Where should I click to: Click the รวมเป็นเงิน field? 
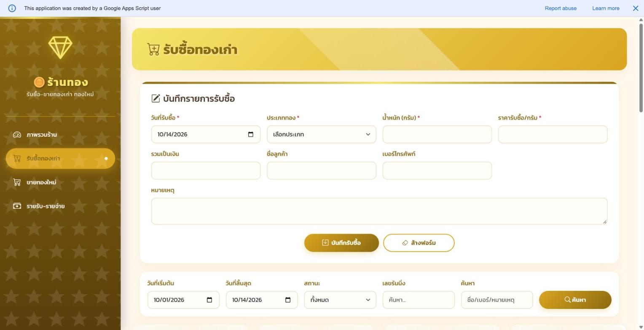pos(206,170)
